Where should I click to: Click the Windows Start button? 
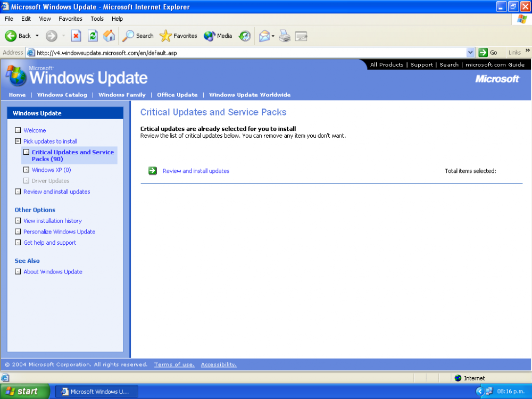tap(22, 392)
